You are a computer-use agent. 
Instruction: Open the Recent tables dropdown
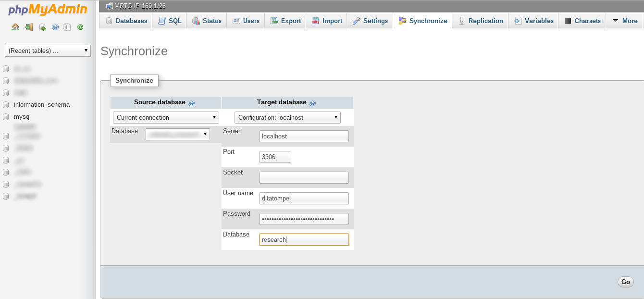tap(48, 50)
